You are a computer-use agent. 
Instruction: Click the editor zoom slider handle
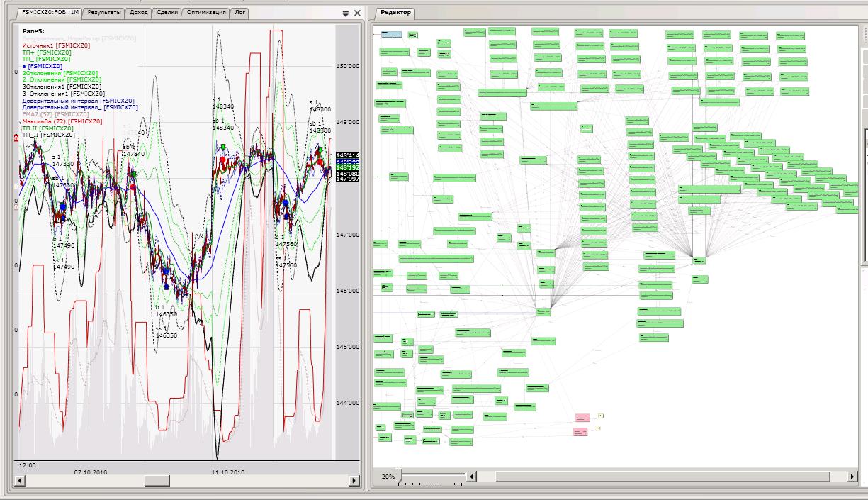[x=399, y=477]
